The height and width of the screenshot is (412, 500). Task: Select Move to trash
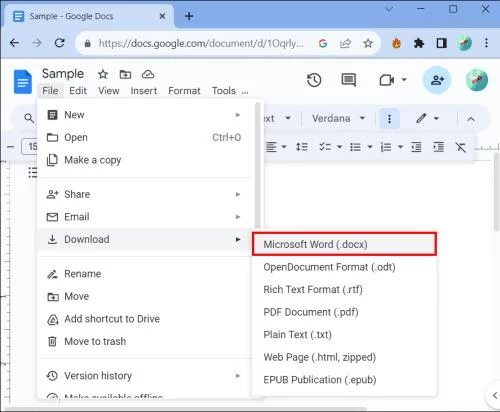tap(145, 341)
